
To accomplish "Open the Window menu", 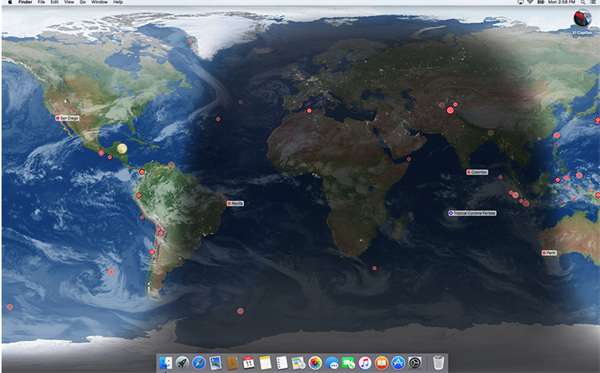I will tap(99, 2).
